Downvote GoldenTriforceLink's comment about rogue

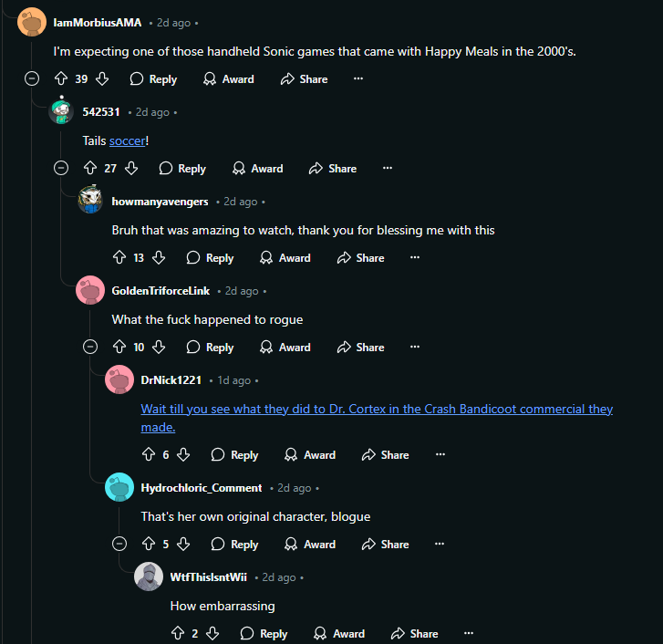pyautogui.click(x=159, y=348)
